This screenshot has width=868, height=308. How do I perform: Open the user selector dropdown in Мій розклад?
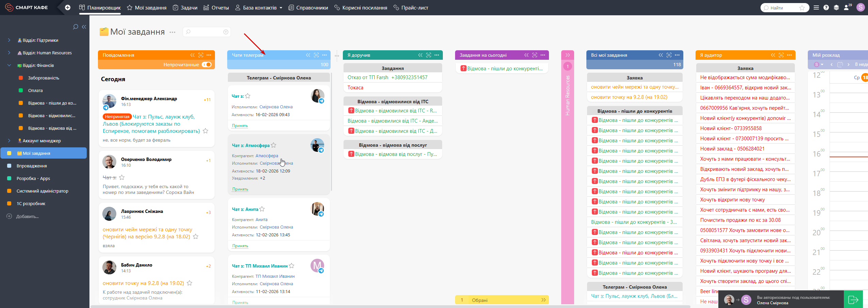point(819,65)
